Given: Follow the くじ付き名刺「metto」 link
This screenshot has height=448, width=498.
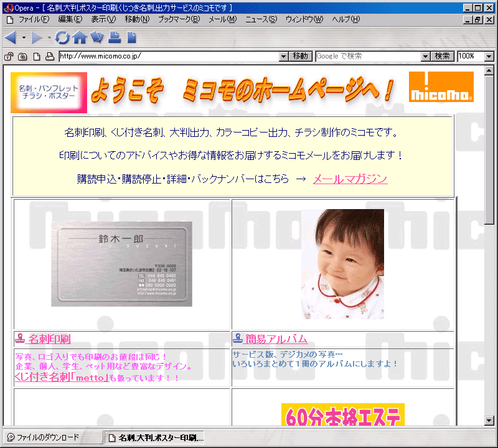Looking at the screenshot, I should click(x=62, y=377).
